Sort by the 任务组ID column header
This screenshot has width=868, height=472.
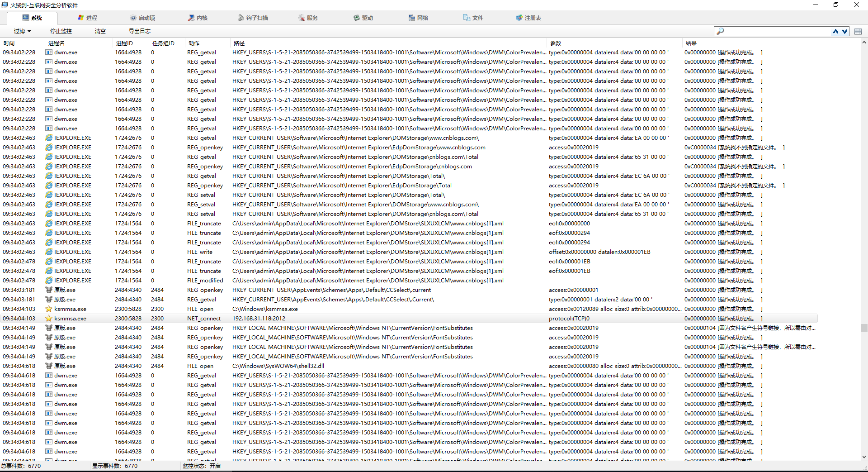pos(167,43)
